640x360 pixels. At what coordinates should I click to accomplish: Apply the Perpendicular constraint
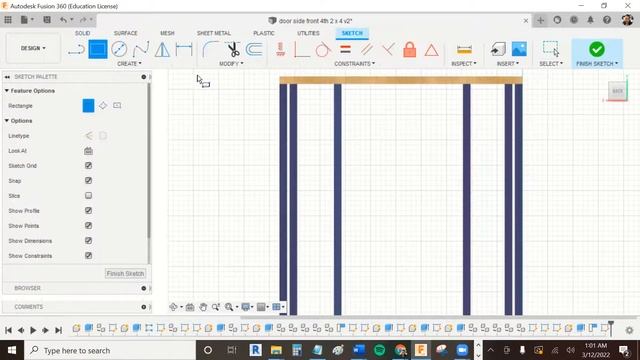[x=388, y=50]
